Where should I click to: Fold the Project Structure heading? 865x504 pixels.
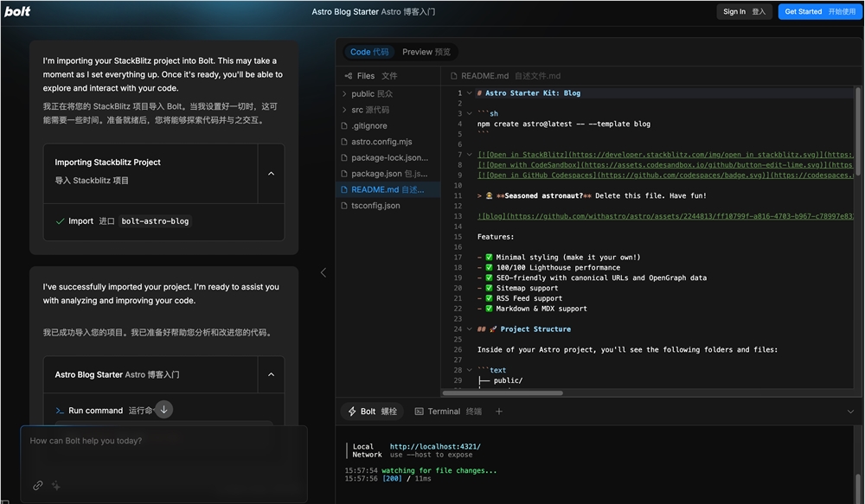coord(470,329)
